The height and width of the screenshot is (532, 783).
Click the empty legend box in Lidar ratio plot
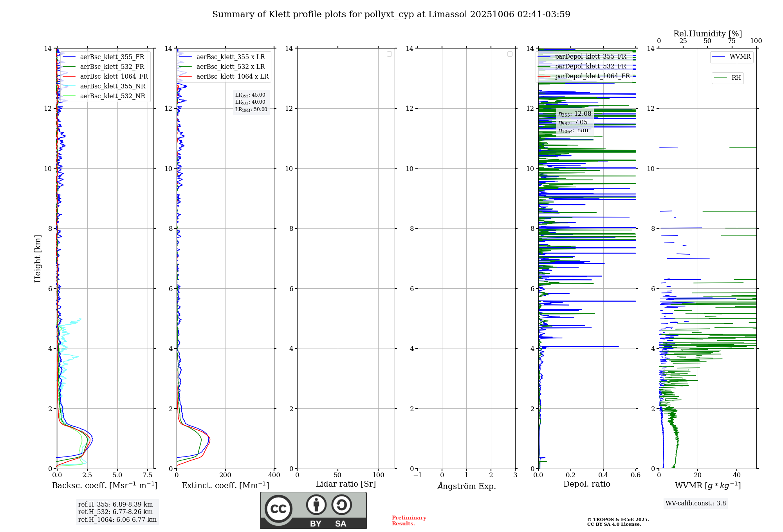[x=389, y=54]
